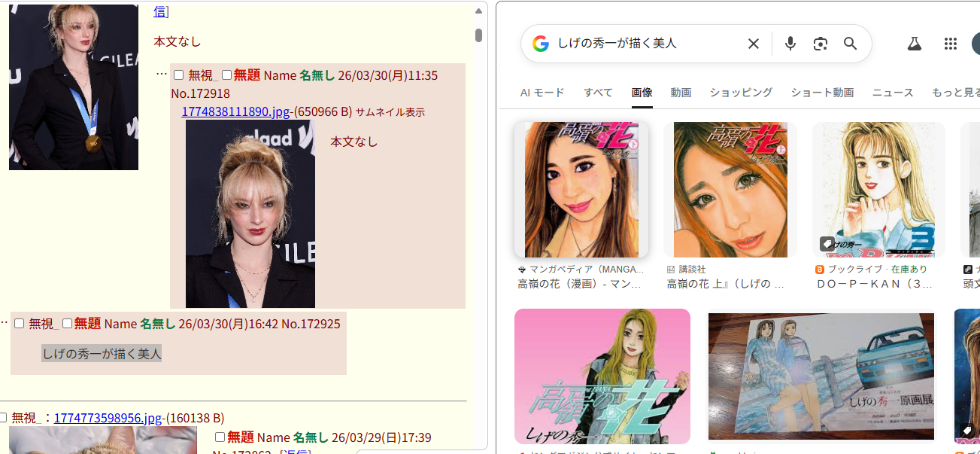Open Google Lens image search
980x454 pixels.
820,44
